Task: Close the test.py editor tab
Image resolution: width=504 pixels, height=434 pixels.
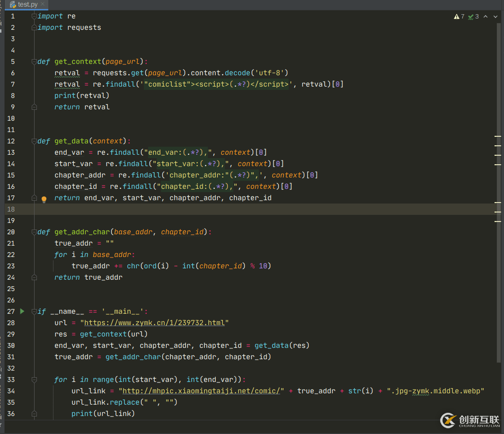Action: click(43, 4)
